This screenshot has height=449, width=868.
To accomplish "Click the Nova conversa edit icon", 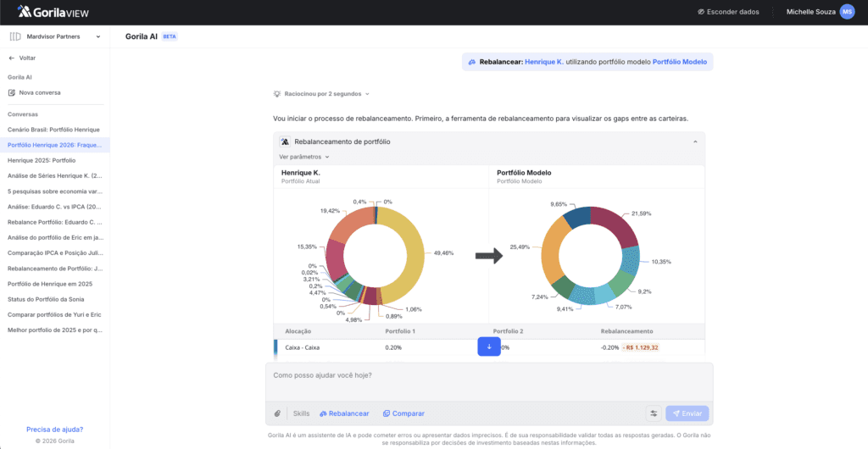I will [12, 92].
